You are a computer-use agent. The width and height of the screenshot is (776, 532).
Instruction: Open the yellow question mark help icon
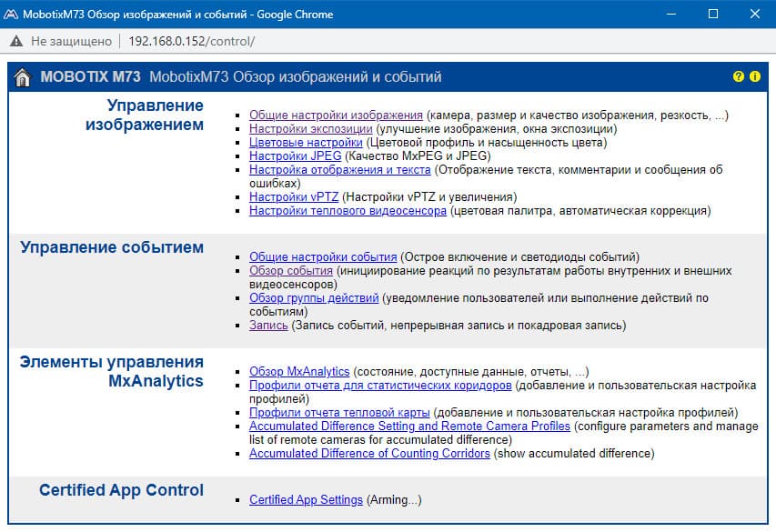click(x=739, y=76)
